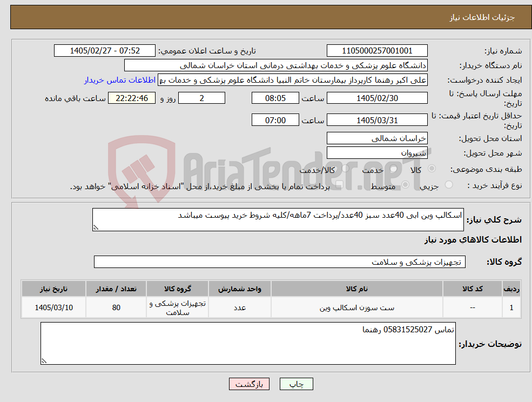The width and height of the screenshot is (532, 402).
Task: Click the price validity date 1405/03/31
Action: point(377,120)
